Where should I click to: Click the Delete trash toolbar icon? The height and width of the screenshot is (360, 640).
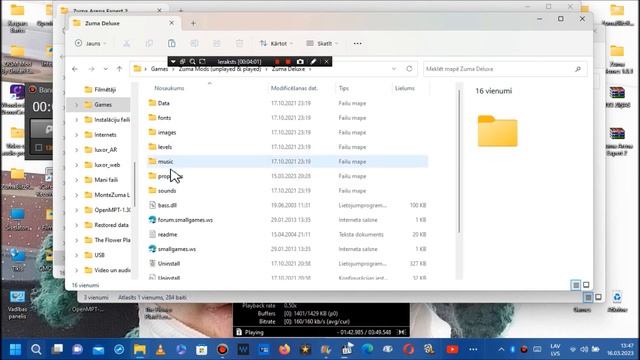[240, 43]
